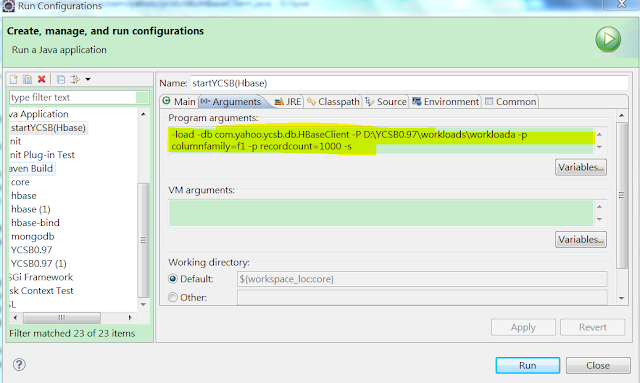This screenshot has height=383, width=640.
Task: Switch to the Classpath tab
Action: click(333, 102)
